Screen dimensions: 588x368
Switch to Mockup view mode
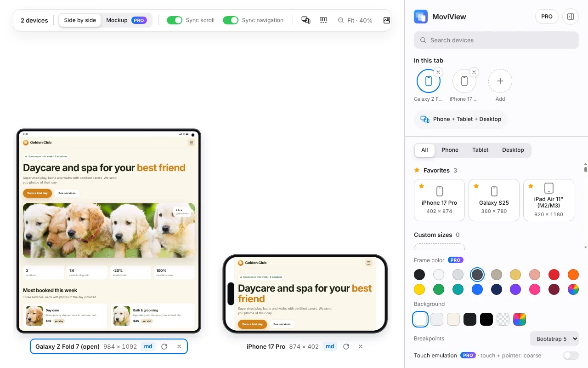pos(126,20)
